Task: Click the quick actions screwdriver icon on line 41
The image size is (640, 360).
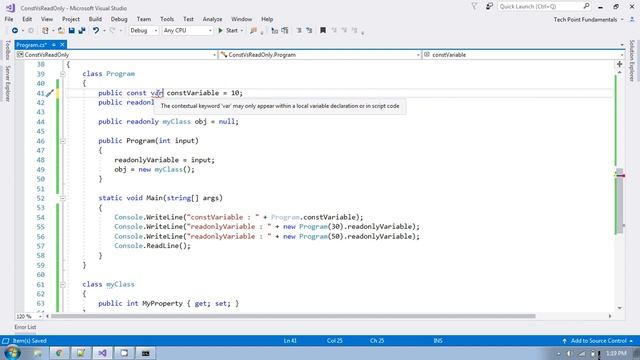Action: [50, 93]
